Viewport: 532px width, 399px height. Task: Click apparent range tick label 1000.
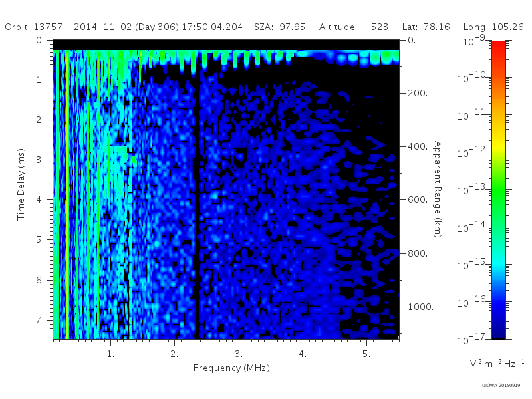tap(421, 307)
